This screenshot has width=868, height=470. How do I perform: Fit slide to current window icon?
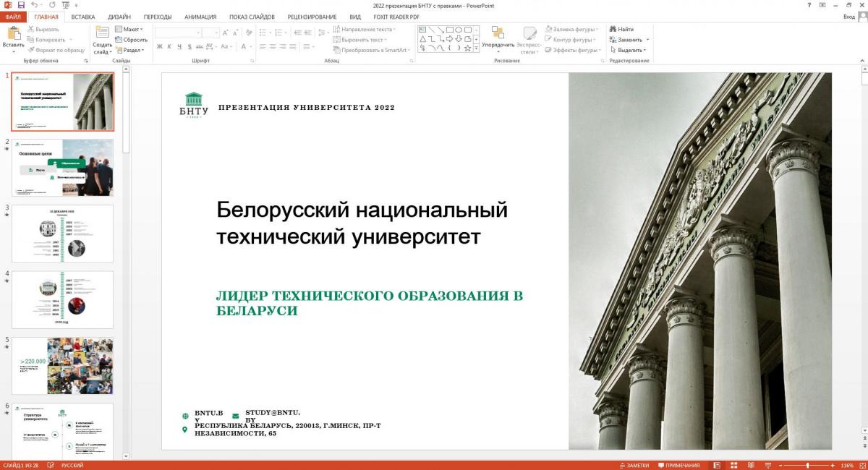point(861,465)
